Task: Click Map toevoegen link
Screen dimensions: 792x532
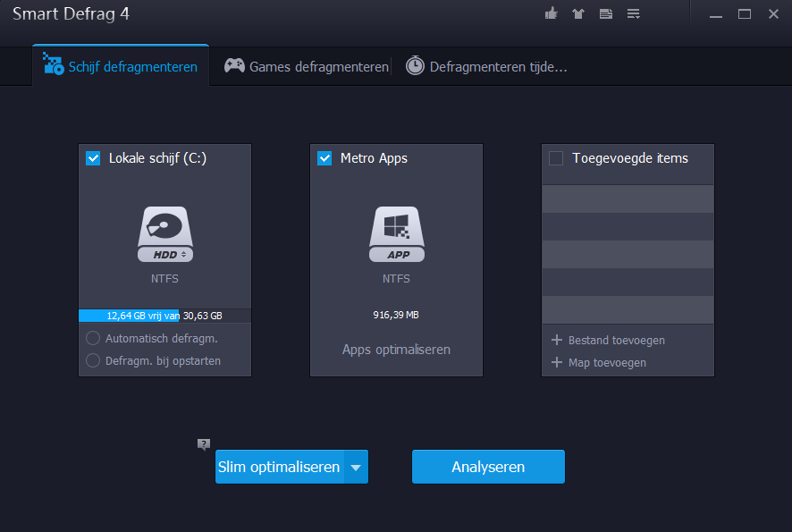Action: (x=607, y=363)
